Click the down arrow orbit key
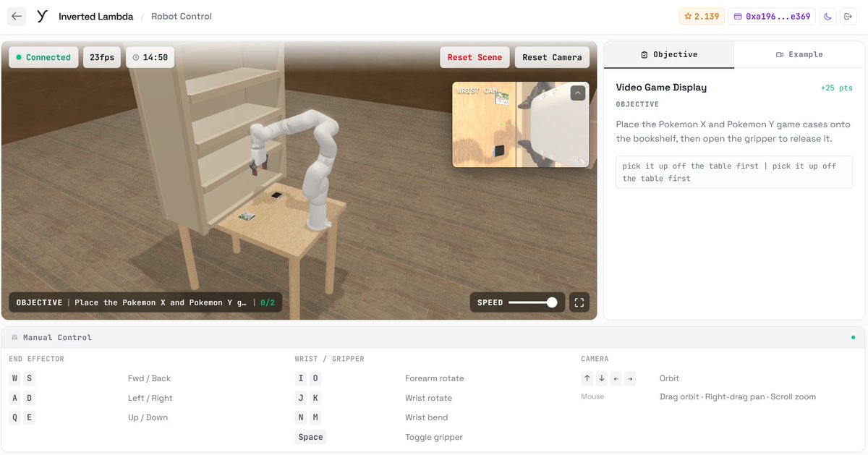 pos(602,378)
